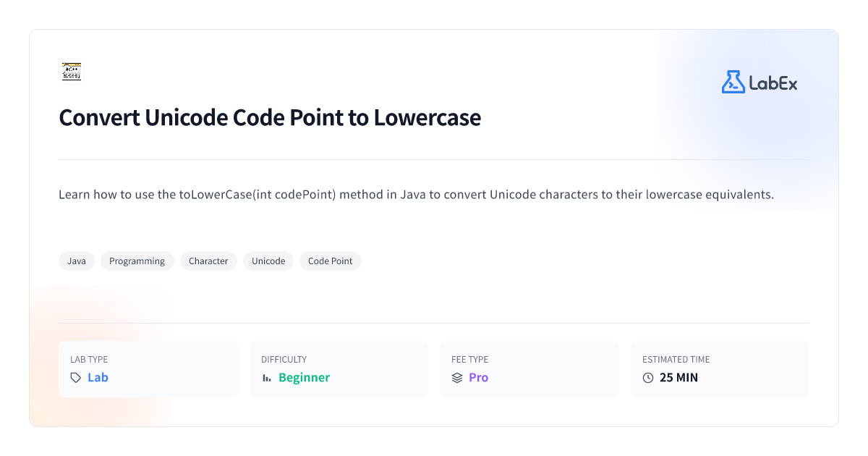Image resolution: width=868 pixels, height=456 pixels.
Task: Pick the Code Point tag
Action: (331, 261)
